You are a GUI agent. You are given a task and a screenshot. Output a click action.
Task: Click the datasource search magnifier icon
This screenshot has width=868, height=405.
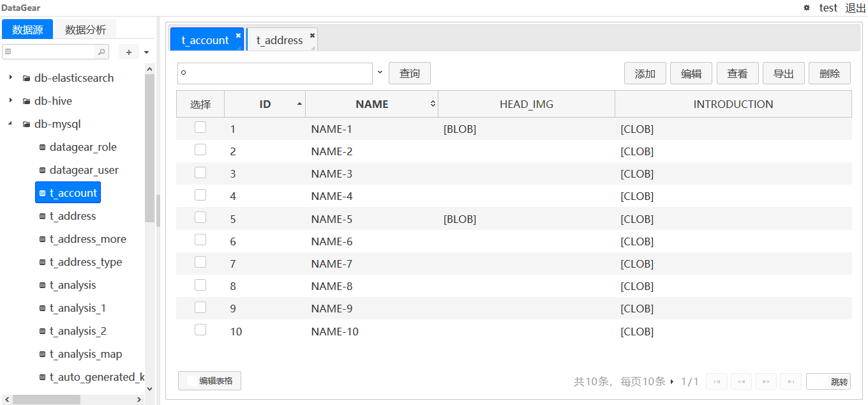(101, 52)
